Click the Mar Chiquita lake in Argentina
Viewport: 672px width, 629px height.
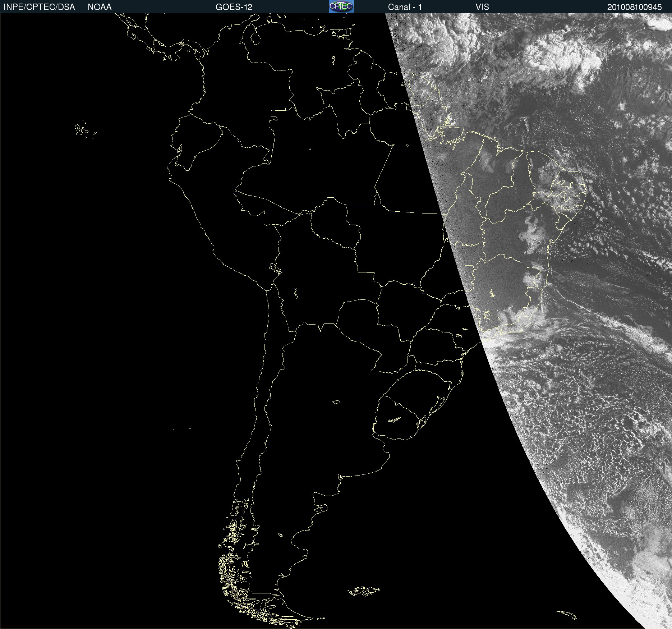[336, 402]
